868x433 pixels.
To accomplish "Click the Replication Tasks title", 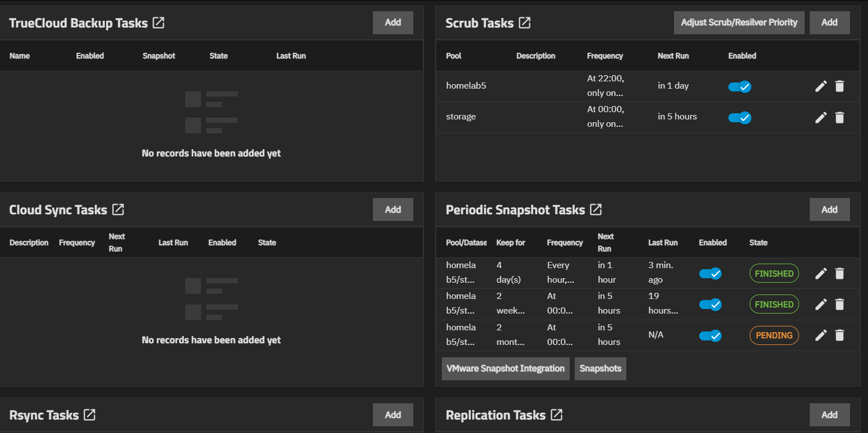I will coord(496,415).
